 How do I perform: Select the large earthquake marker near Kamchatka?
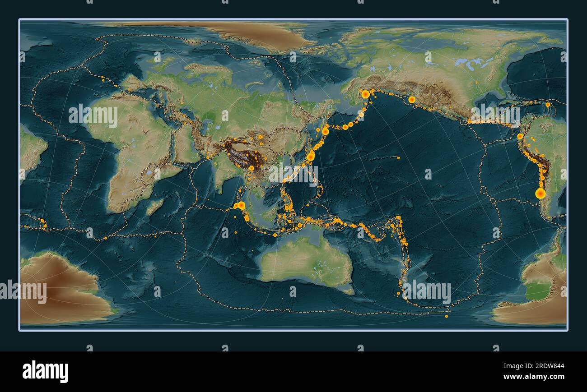pos(326,131)
